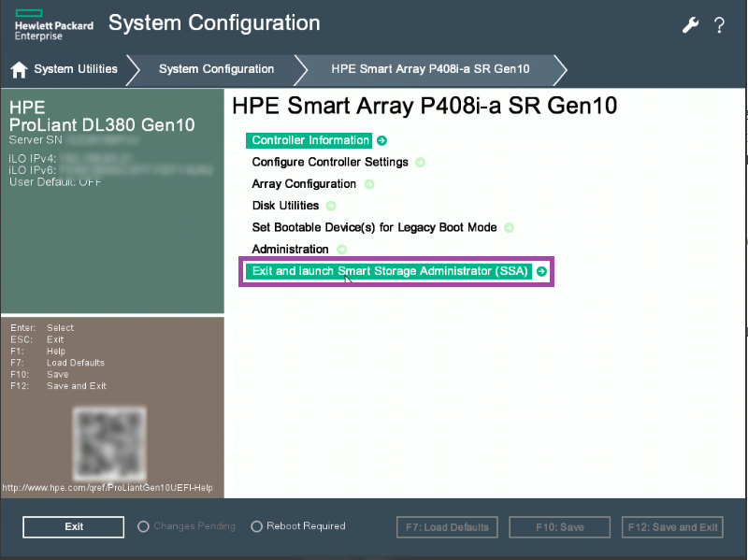
Task: Open Set Bootable Device(s) for Legacy Boot Mode
Action: (375, 227)
